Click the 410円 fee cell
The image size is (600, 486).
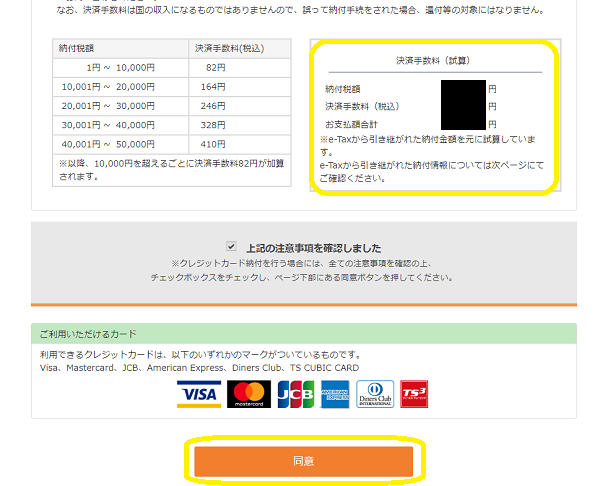click(240, 144)
